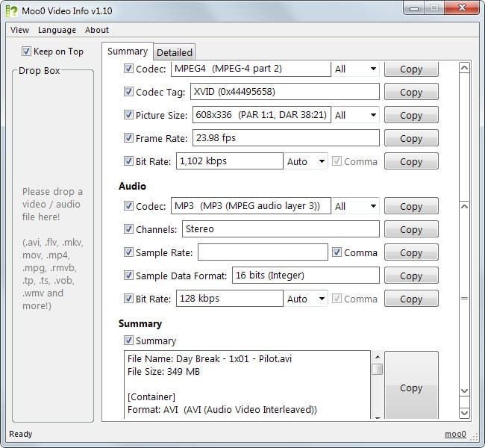Copy the Stereo Channels value
Screen dimensions: 485x448
[x=411, y=229]
